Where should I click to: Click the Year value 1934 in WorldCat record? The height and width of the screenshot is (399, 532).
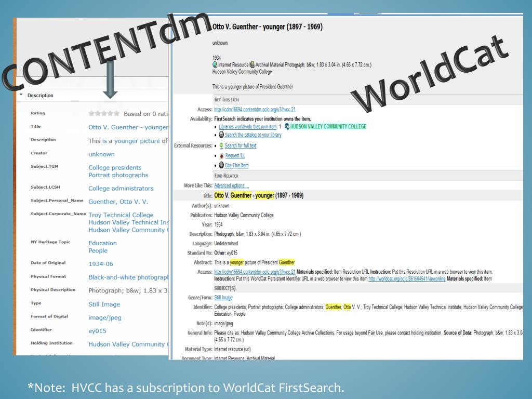(219, 224)
